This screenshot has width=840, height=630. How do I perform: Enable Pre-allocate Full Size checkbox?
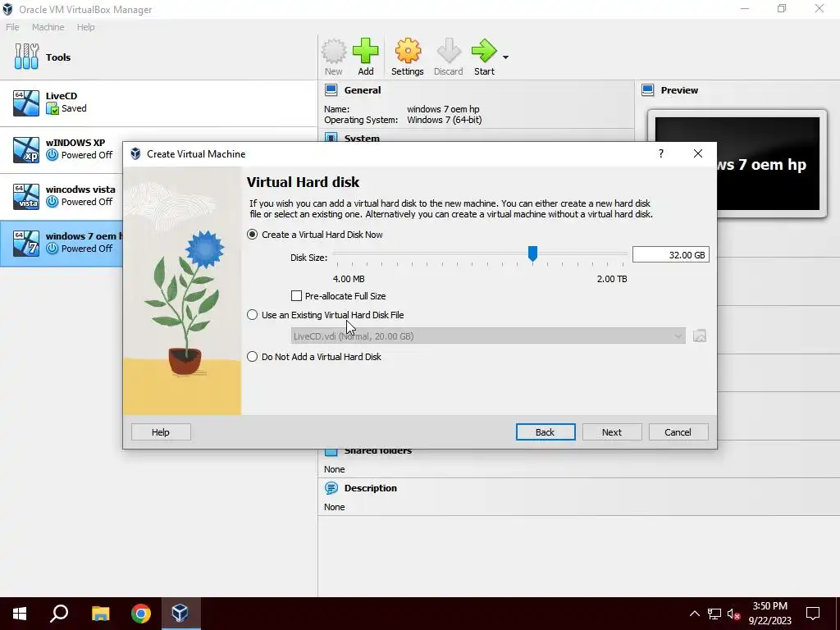[296, 295]
